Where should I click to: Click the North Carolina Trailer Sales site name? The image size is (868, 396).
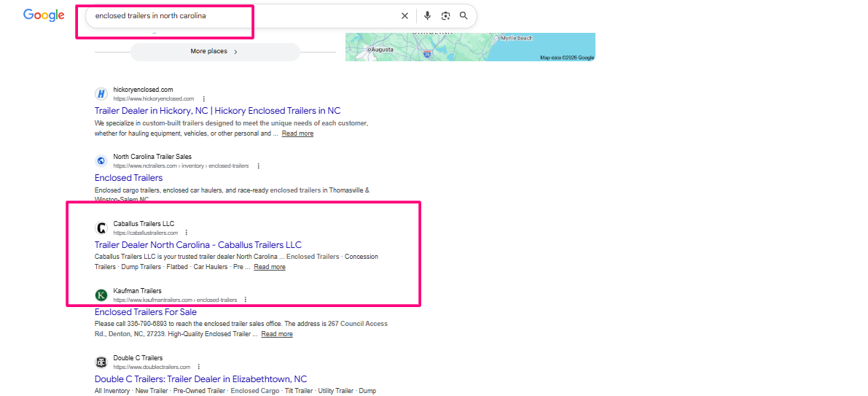click(152, 156)
